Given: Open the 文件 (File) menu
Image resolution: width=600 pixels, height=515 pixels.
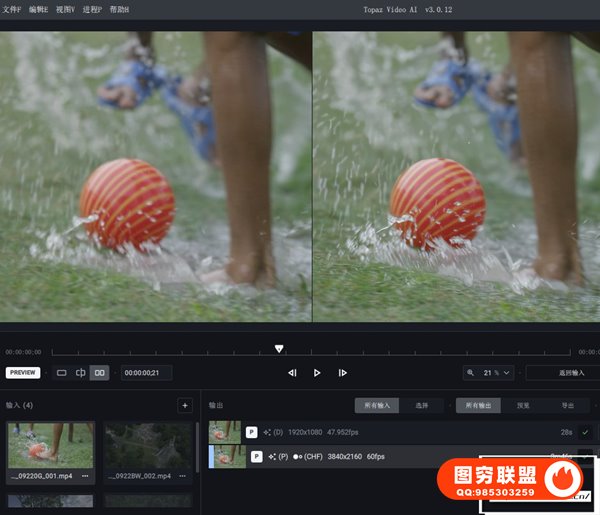Looking at the screenshot, I should 12,9.
